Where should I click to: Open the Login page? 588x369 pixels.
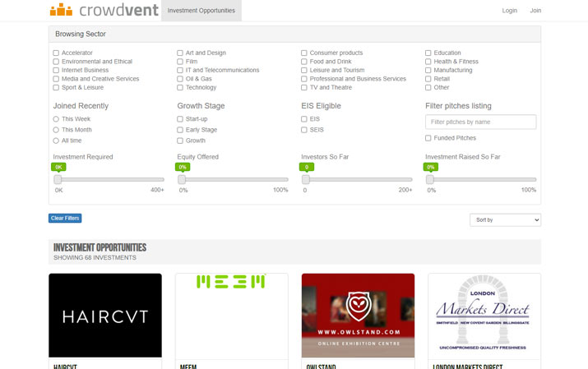509,11
